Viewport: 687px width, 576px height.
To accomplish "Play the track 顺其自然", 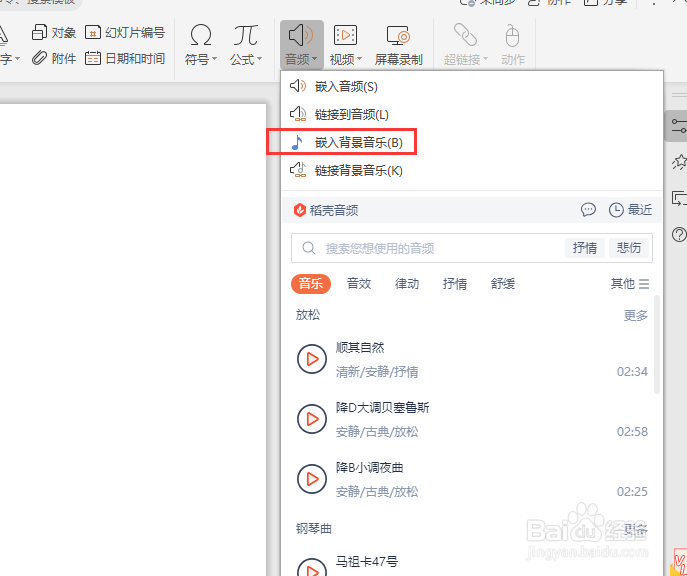I will [x=312, y=359].
